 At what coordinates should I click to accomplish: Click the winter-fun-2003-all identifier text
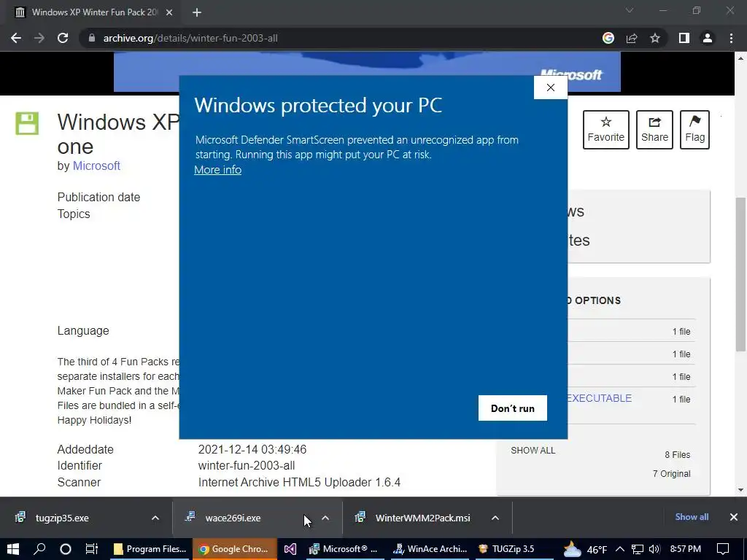point(247,466)
